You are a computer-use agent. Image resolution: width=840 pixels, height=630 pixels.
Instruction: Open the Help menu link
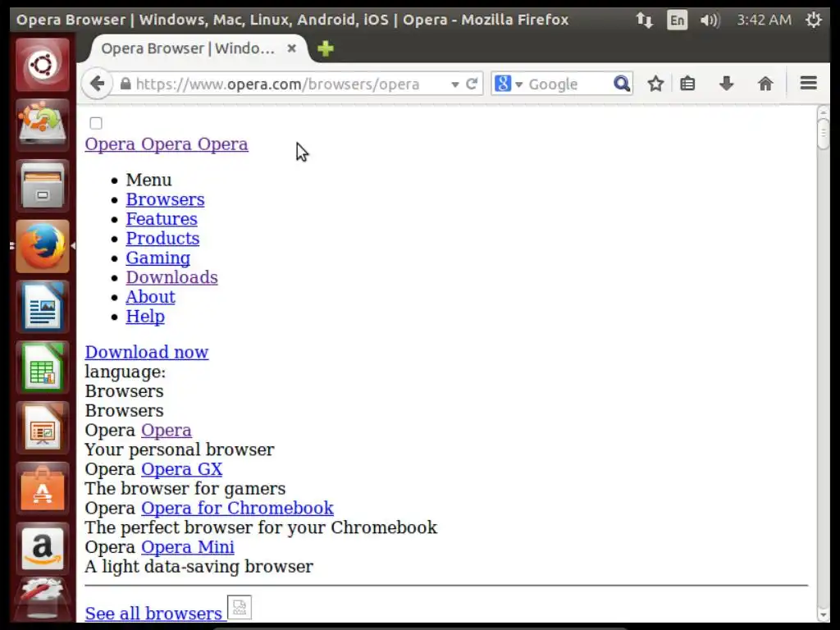(x=145, y=316)
